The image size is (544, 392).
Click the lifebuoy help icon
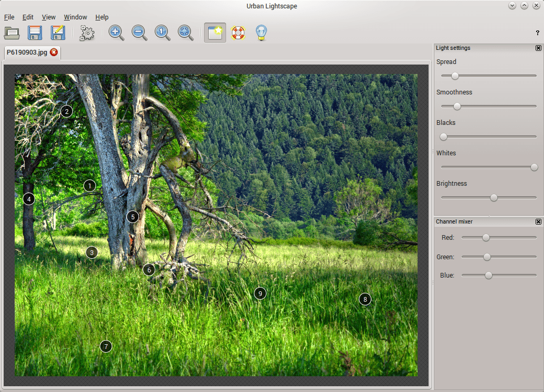pyautogui.click(x=238, y=33)
